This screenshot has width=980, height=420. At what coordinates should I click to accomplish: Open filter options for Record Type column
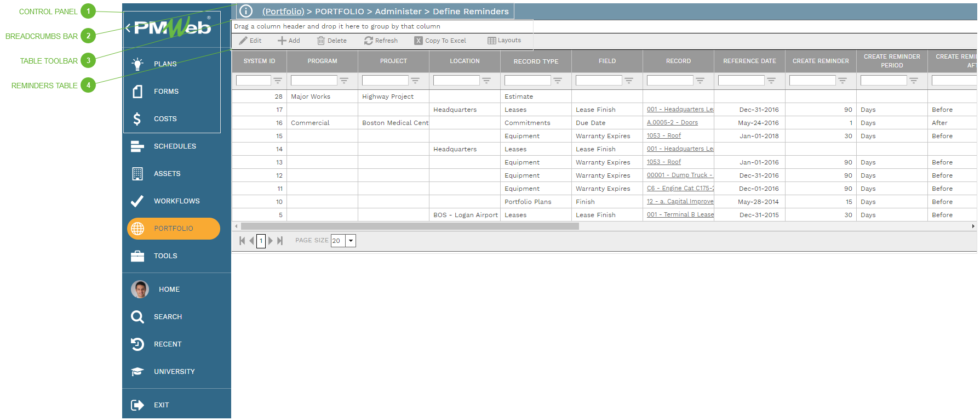(x=557, y=81)
